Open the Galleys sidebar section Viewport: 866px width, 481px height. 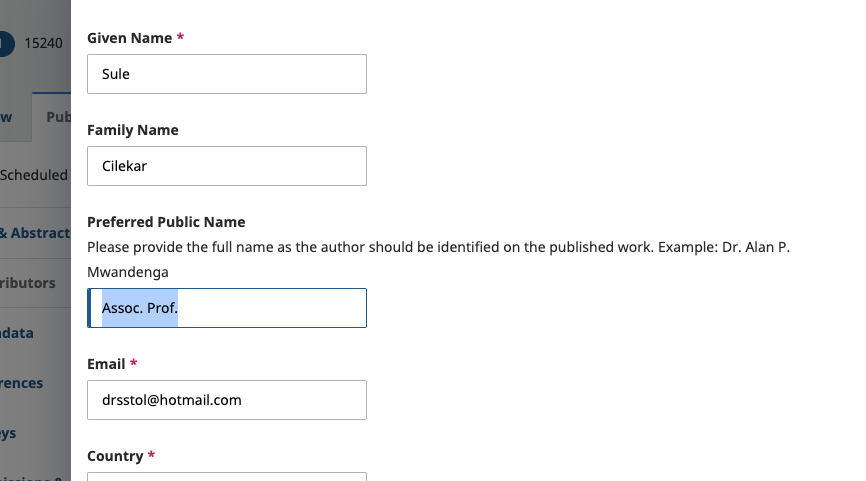pos(10,433)
